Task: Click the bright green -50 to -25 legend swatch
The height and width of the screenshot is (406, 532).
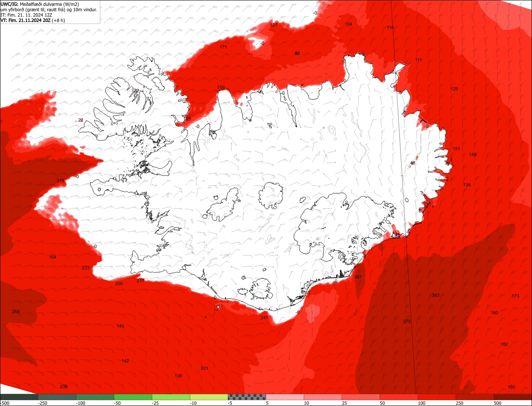Action: (x=133, y=396)
